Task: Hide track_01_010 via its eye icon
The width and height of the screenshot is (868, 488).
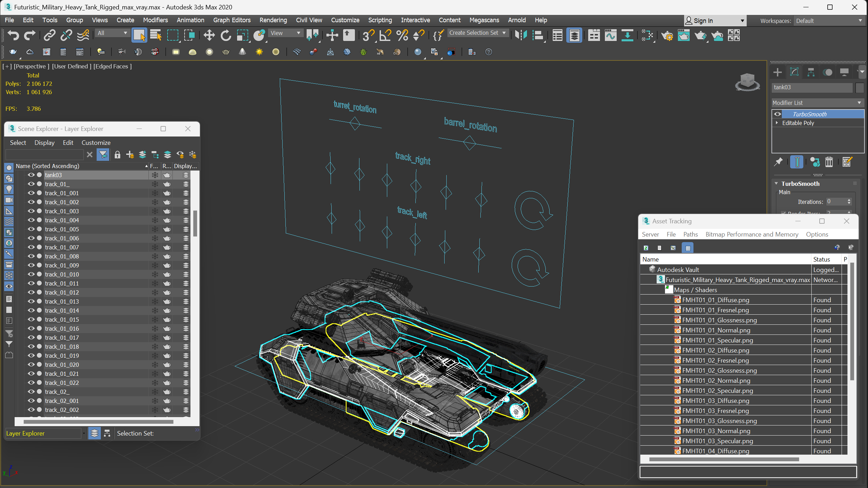Action: pos(31,274)
